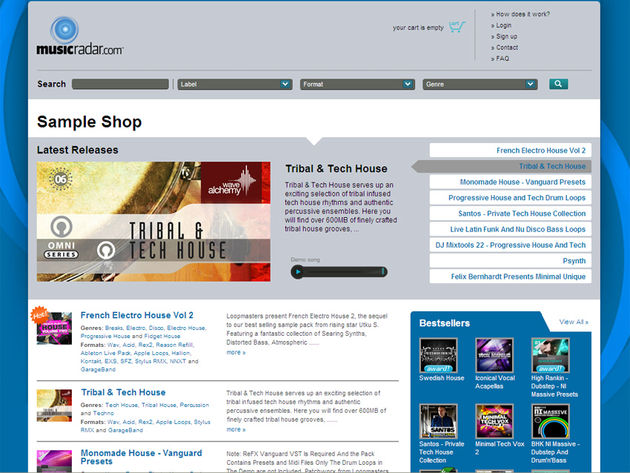Open Monomade House product thumbnail
The height and width of the screenshot is (473, 630).
54,461
